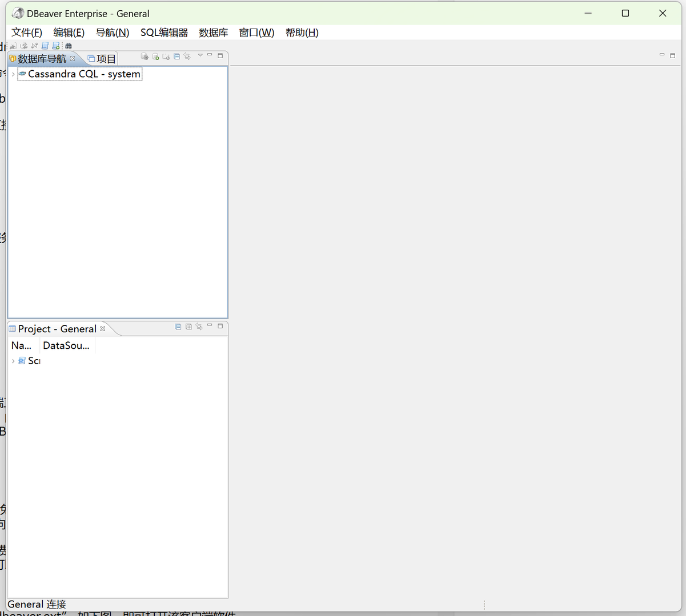Click the new connection icon in navigator panel
This screenshot has height=616, width=686.
click(155, 57)
